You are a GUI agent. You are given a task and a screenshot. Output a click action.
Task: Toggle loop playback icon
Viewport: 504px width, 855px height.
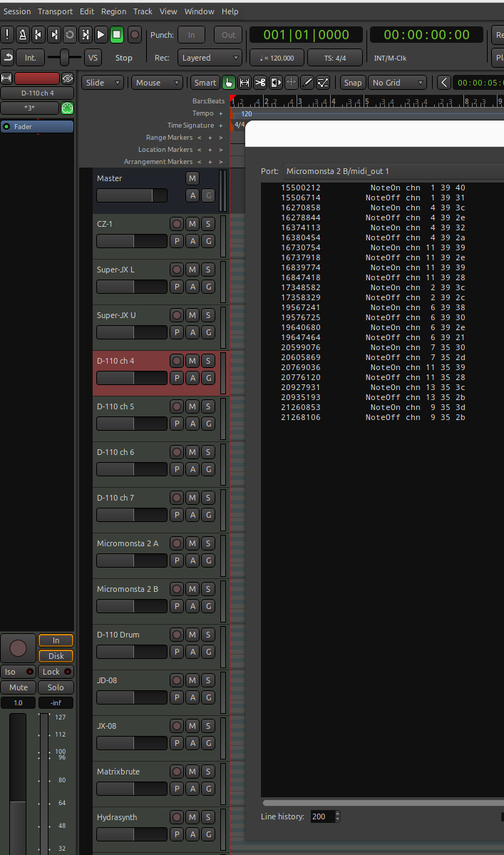coord(70,34)
